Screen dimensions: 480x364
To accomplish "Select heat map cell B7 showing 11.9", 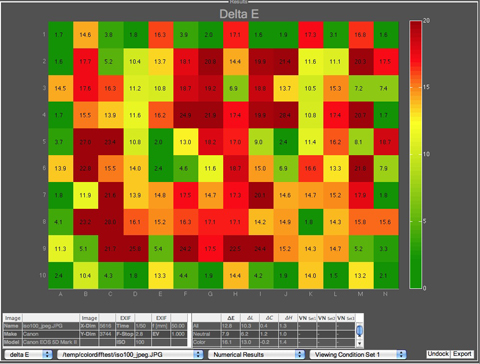I will coord(86,195).
